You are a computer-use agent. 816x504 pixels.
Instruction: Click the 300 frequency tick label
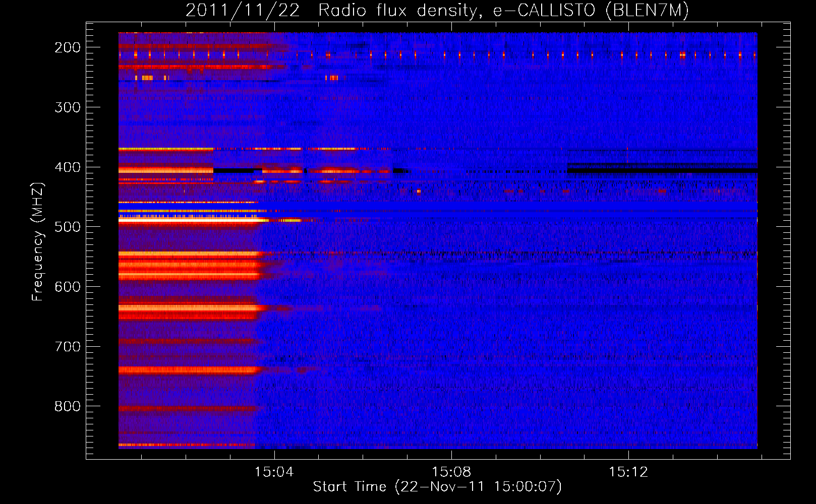(x=68, y=107)
